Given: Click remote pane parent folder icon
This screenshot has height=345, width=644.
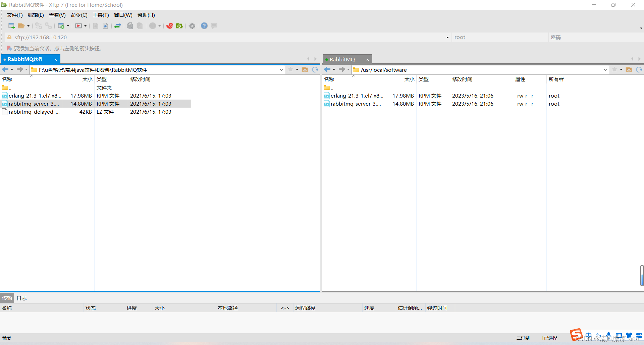Looking at the screenshot, I should 629,69.
